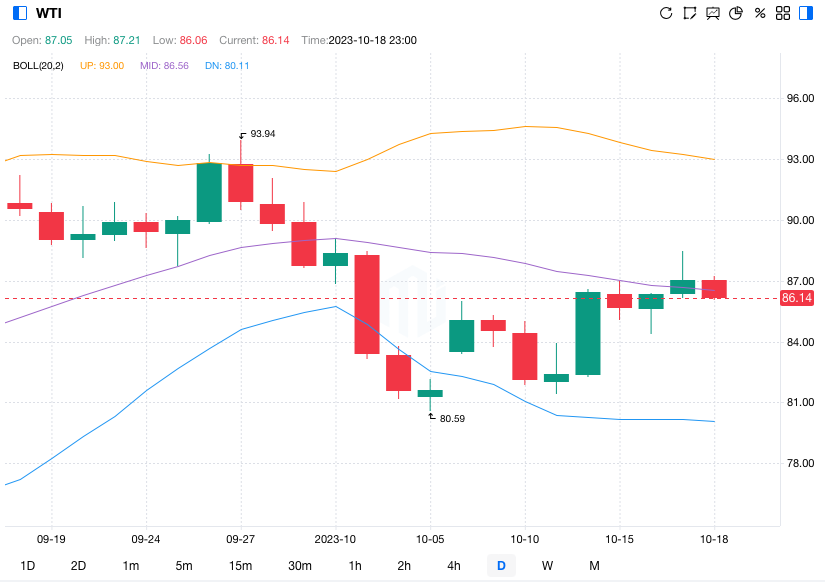The width and height of the screenshot is (825, 588).
Task: Switch to the 1D timeframe
Action: click(x=28, y=566)
